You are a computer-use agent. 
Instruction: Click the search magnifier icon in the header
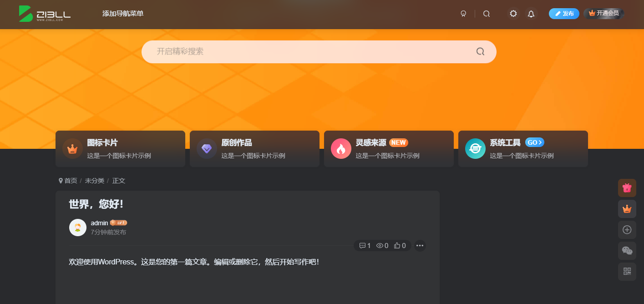point(486,14)
